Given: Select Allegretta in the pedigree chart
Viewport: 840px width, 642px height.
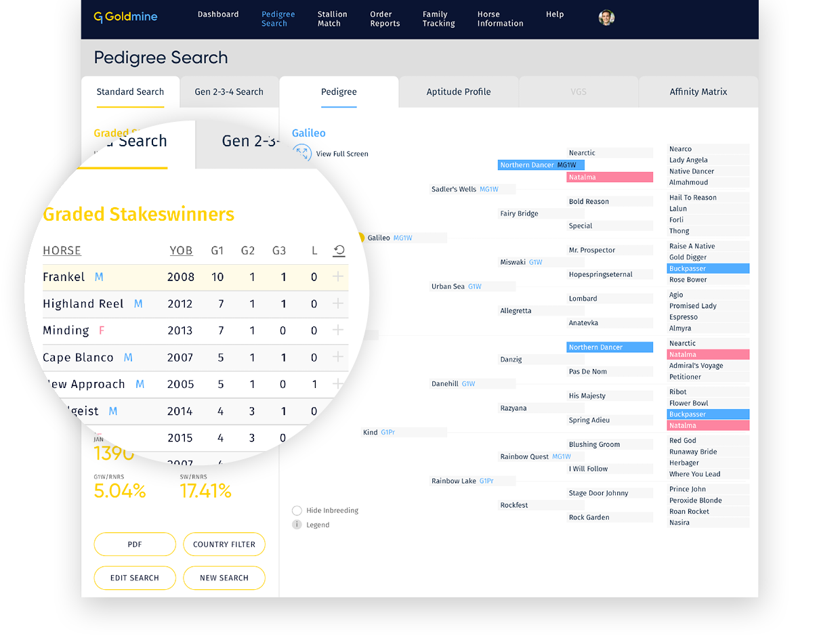Looking at the screenshot, I should pyautogui.click(x=541, y=311).
